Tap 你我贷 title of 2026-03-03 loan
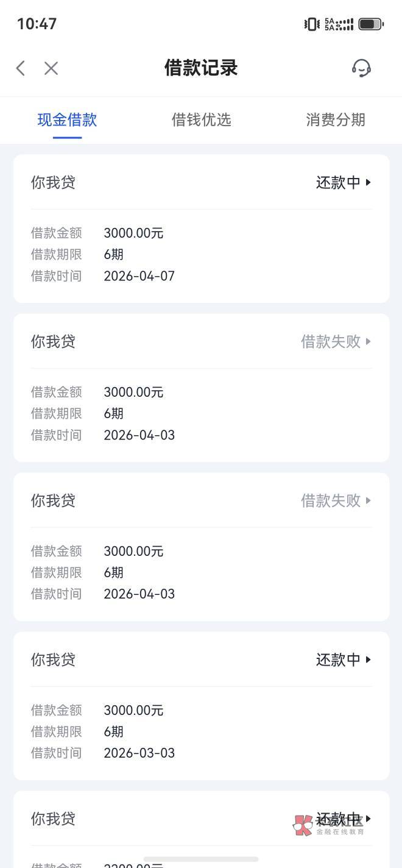The height and width of the screenshot is (868, 402). pos(53,660)
